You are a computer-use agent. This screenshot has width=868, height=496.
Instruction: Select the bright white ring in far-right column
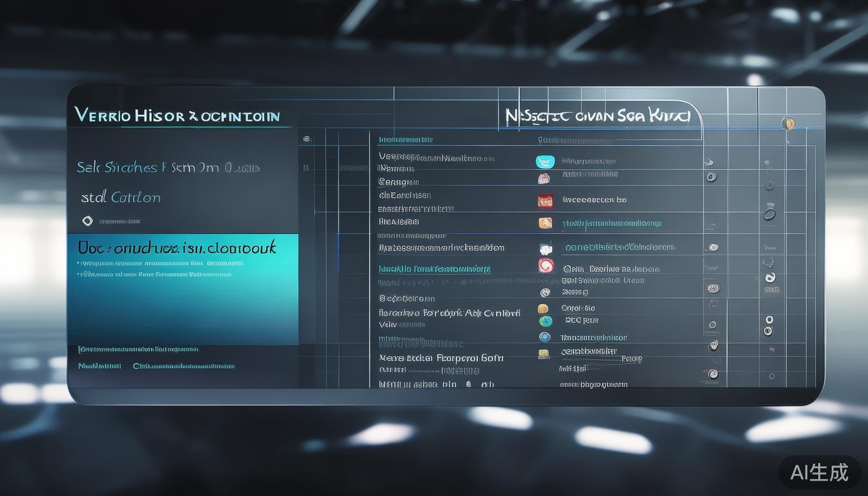coord(769,320)
